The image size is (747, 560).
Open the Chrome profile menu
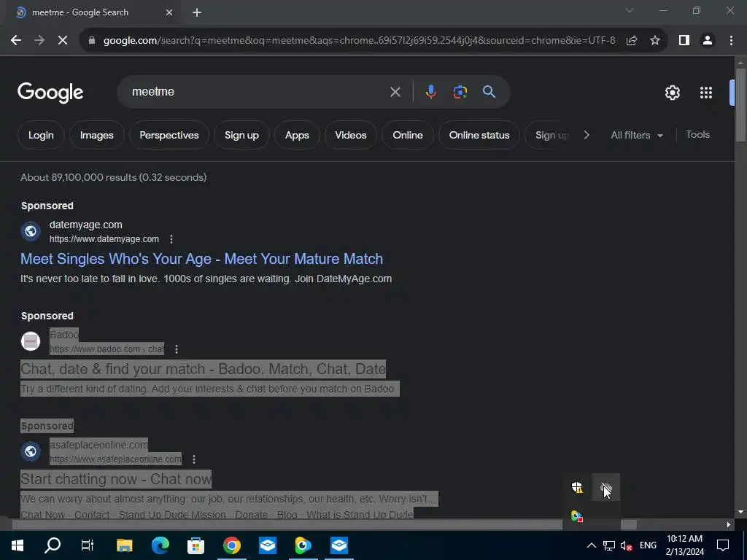click(x=708, y=41)
